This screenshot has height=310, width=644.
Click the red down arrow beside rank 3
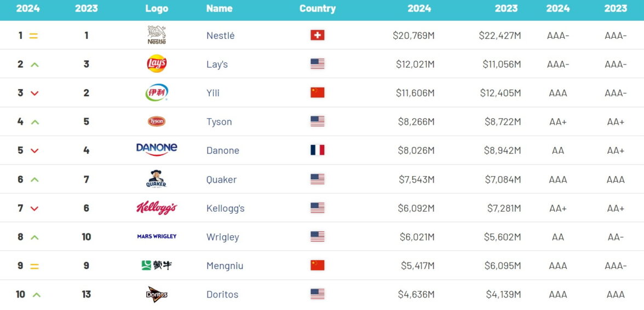click(x=34, y=93)
